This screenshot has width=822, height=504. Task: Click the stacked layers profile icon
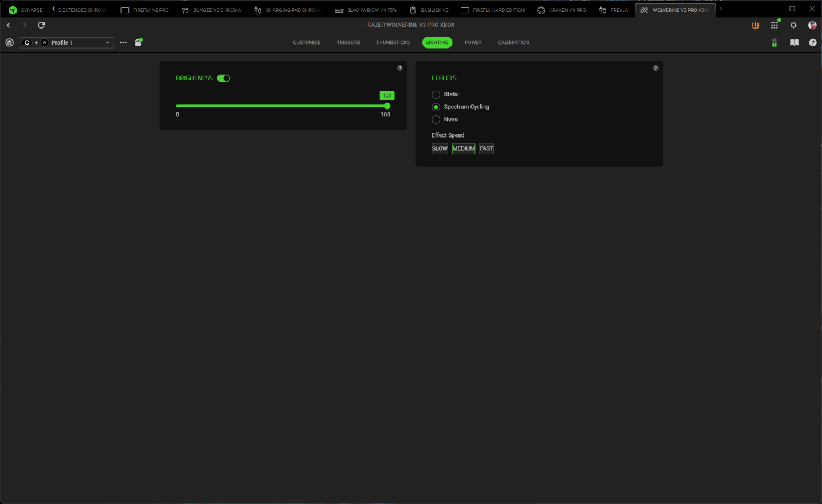pyautogui.click(x=9, y=42)
